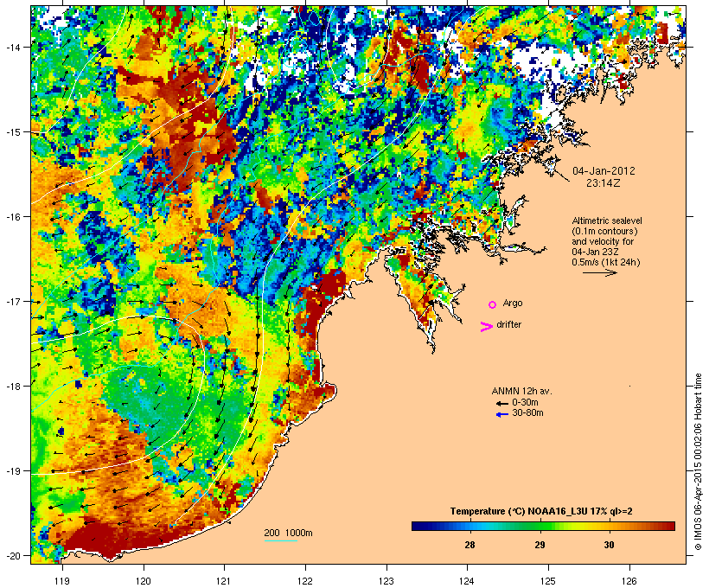This screenshot has height=588, width=709.
Task: Click the dark red end of colorbar
Action: 670,526
